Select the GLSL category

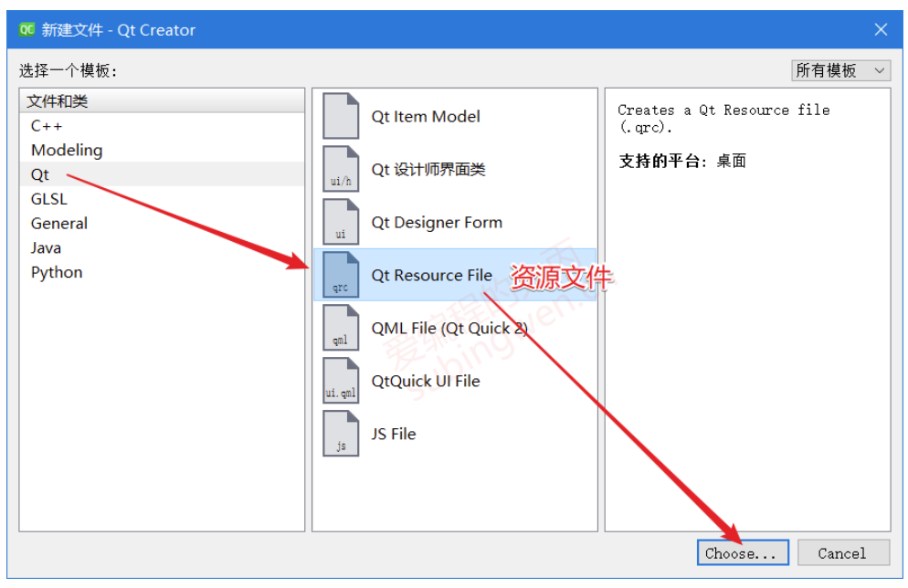coord(162,198)
